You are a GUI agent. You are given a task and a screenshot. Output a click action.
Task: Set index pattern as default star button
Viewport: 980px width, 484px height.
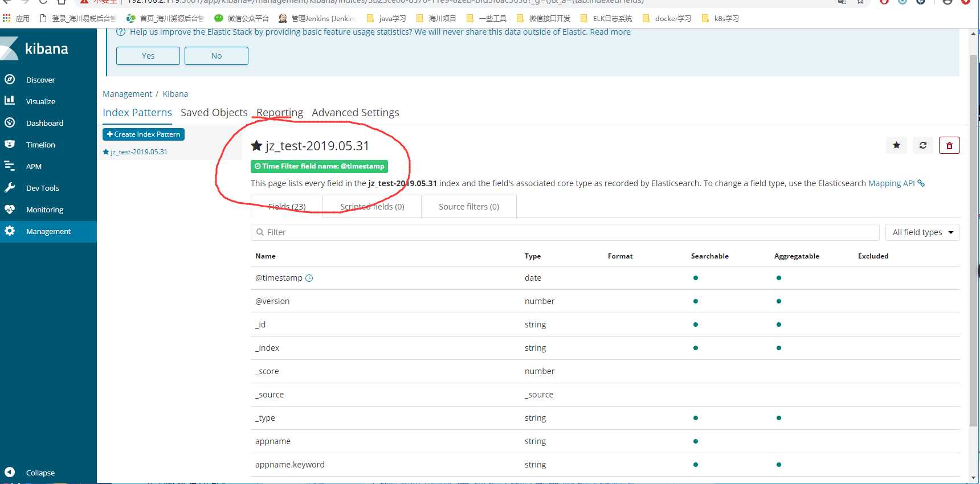click(x=896, y=145)
